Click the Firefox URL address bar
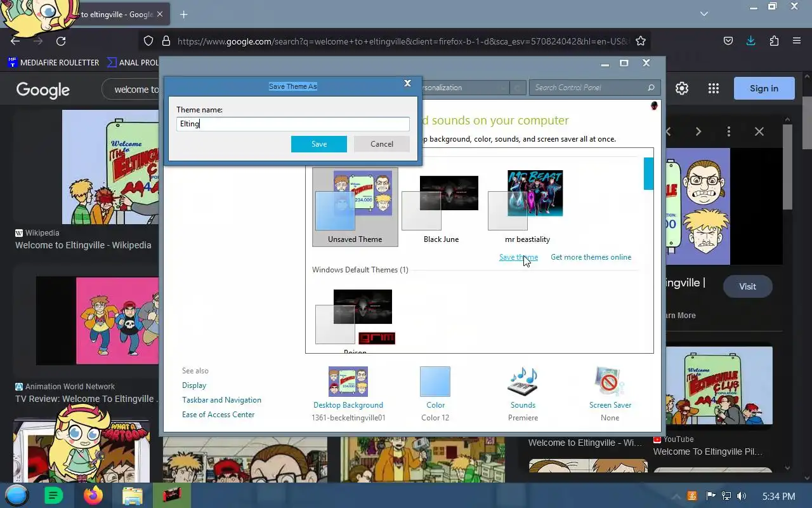812x508 pixels. pyautogui.click(x=403, y=41)
